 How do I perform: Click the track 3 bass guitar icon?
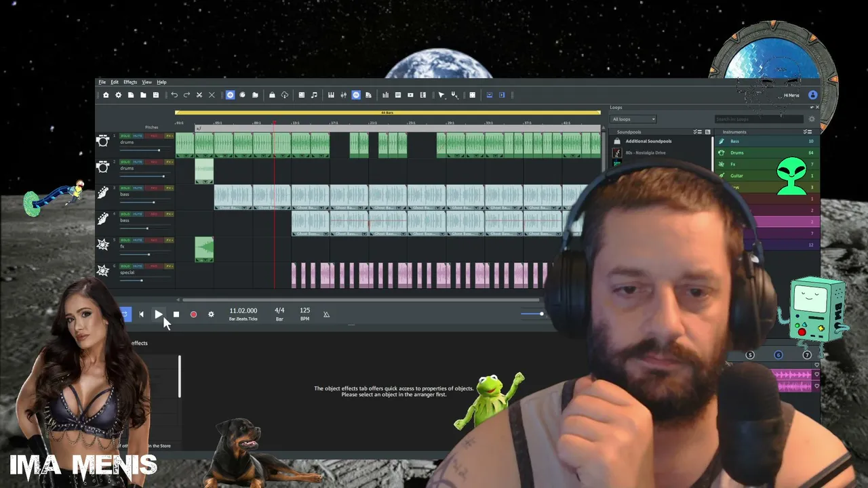tap(102, 193)
